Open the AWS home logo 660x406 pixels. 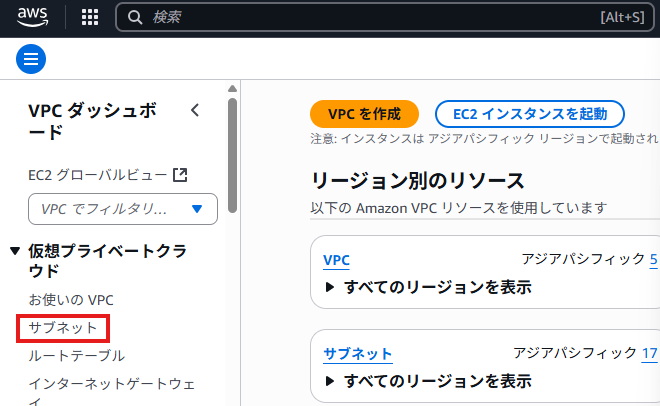(32, 17)
